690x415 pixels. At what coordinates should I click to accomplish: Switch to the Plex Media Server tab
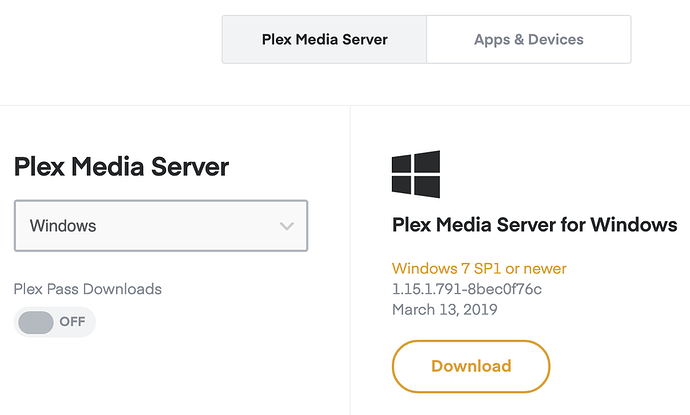click(x=324, y=40)
